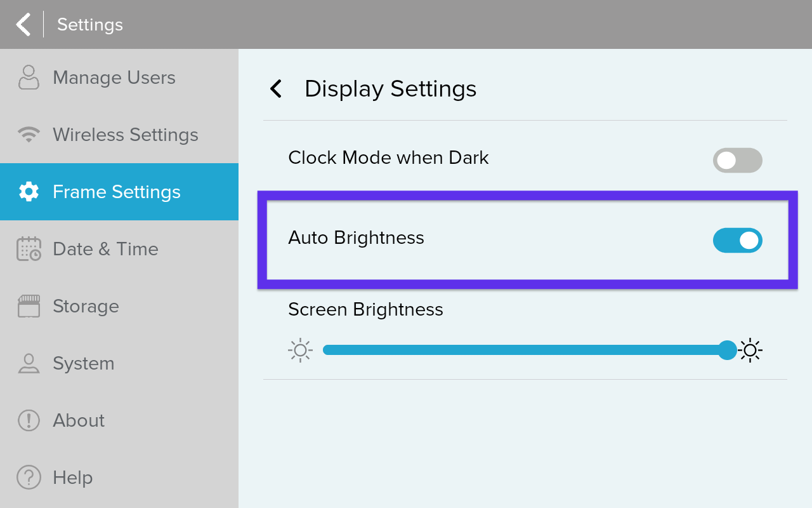Click the calendar icon for Date & Time
Image resolution: width=812 pixels, height=508 pixels.
(x=29, y=249)
